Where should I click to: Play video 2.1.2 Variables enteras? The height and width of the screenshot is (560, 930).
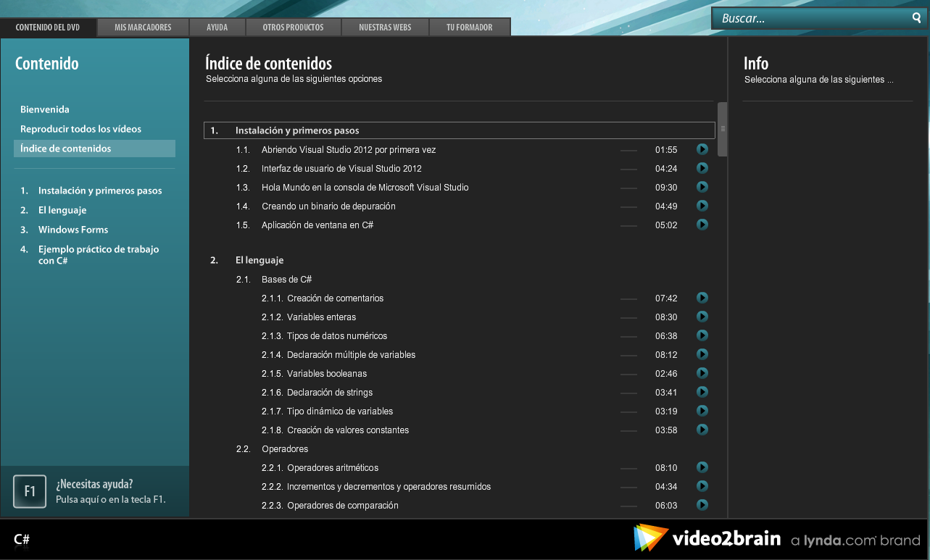pos(702,317)
